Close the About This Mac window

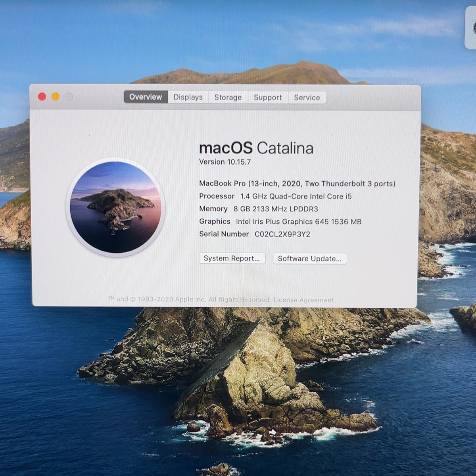click(42, 96)
